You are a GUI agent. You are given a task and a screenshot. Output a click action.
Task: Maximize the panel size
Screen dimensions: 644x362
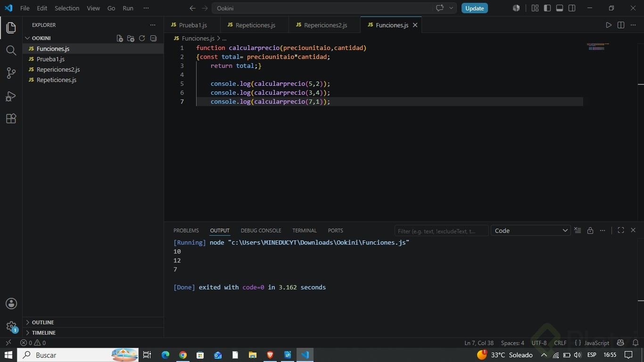click(x=621, y=230)
